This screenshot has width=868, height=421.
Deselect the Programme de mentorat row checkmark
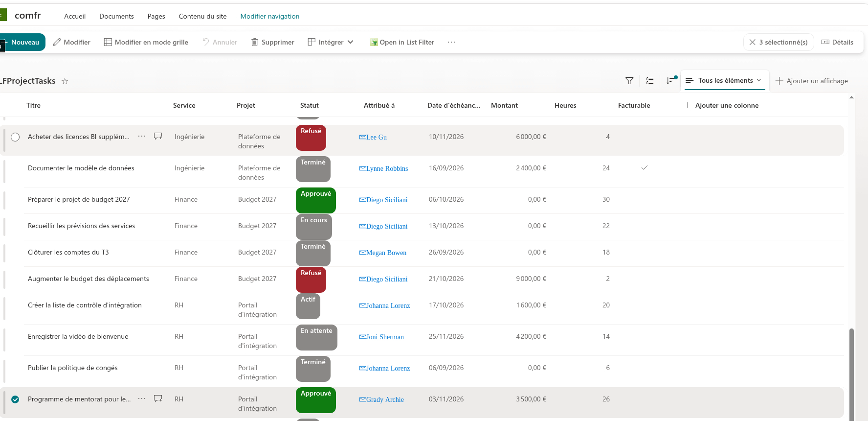[15, 399]
